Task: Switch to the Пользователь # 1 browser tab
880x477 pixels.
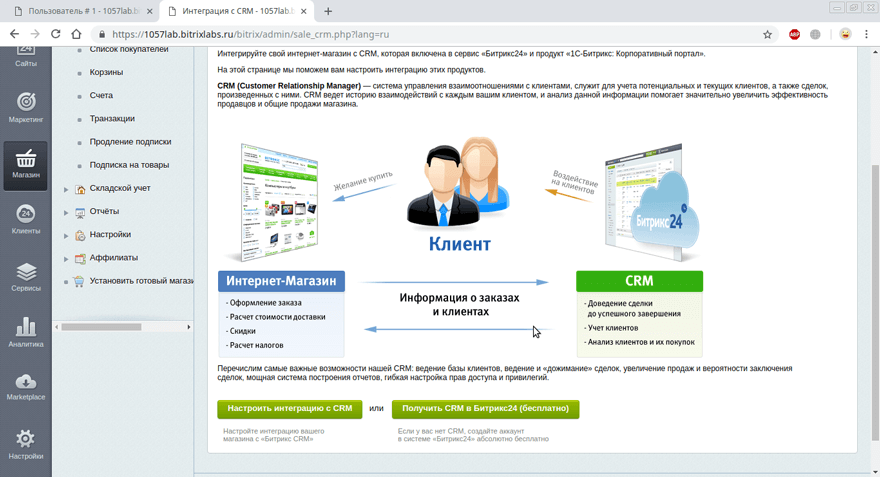Action: [x=80, y=11]
